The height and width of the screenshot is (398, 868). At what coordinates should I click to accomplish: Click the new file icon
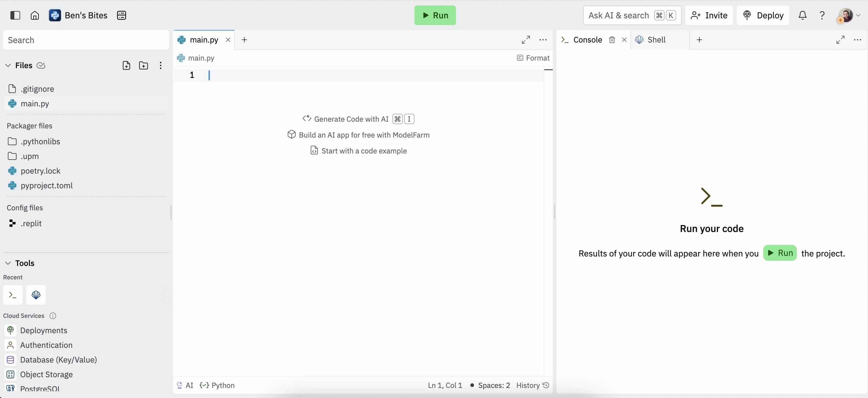(x=126, y=65)
